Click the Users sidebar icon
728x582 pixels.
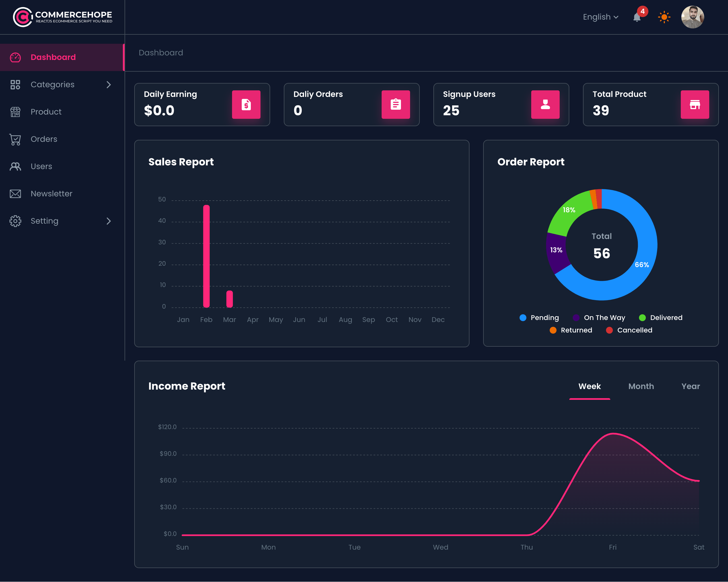(x=15, y=166)
